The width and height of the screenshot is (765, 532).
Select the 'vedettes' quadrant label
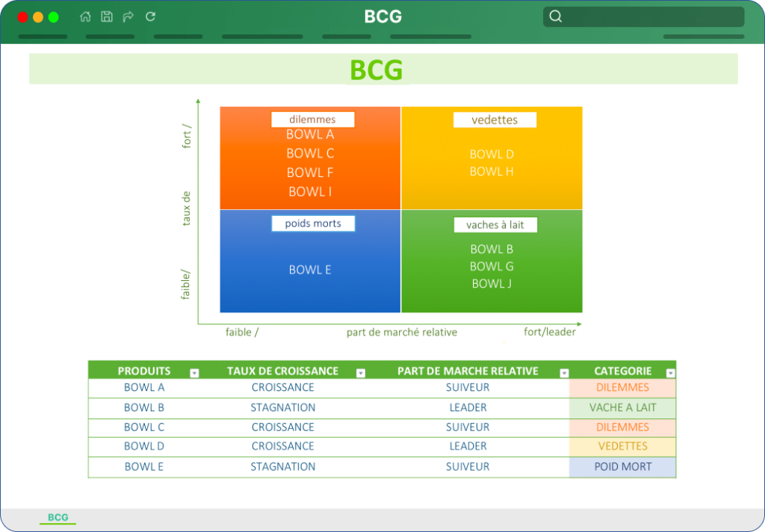495,120
